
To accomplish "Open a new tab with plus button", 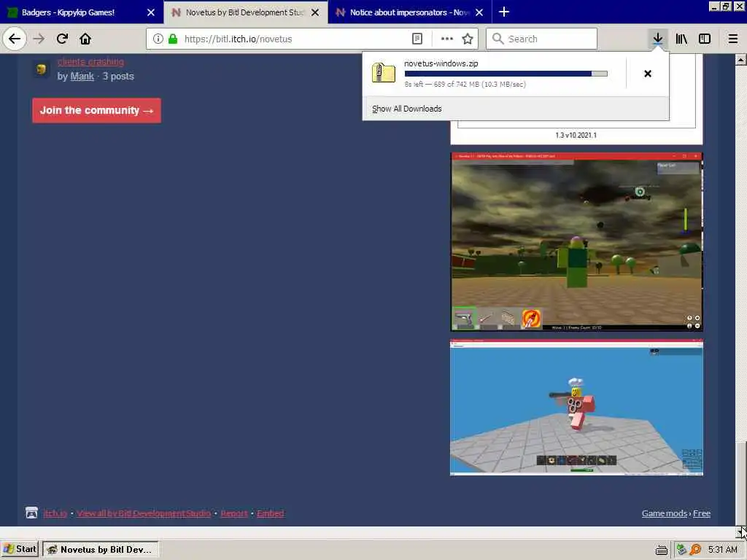I will 504,12.
